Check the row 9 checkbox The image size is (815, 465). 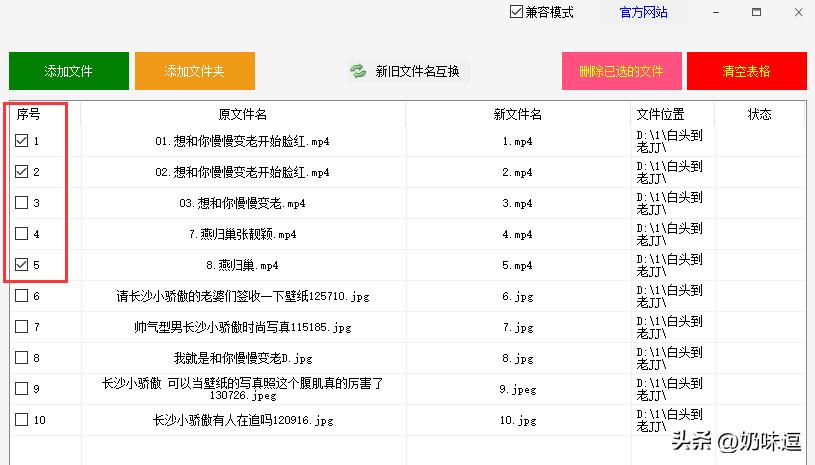click(21, 389)
